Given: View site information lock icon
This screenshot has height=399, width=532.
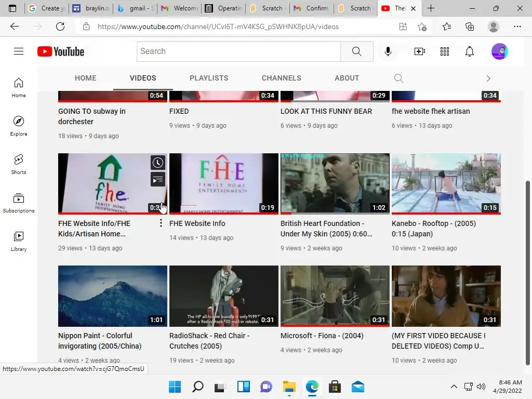Looking at the screenshot, I should [x=86, y=26].
